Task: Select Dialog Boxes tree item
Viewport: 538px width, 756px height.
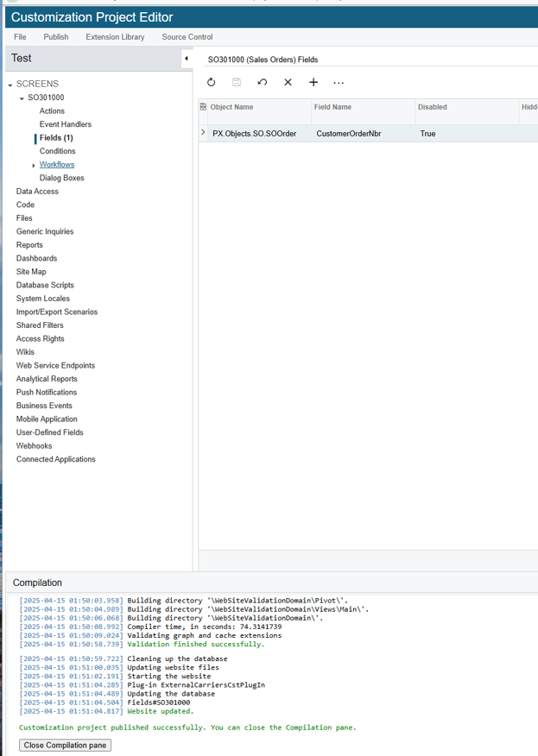Action: pyautogui.click(x=62, y=178)
